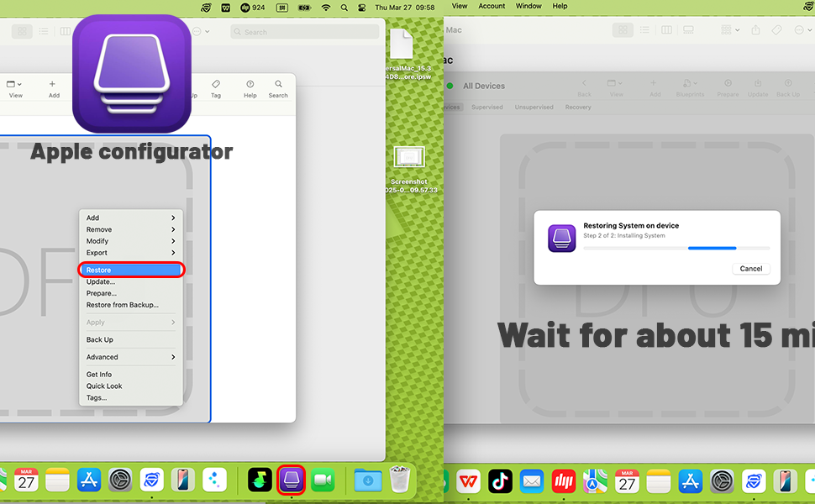Switch to the Recovery tab
Image resolution: width=815 pixels, height=504 pixels.
click(578, 107)
